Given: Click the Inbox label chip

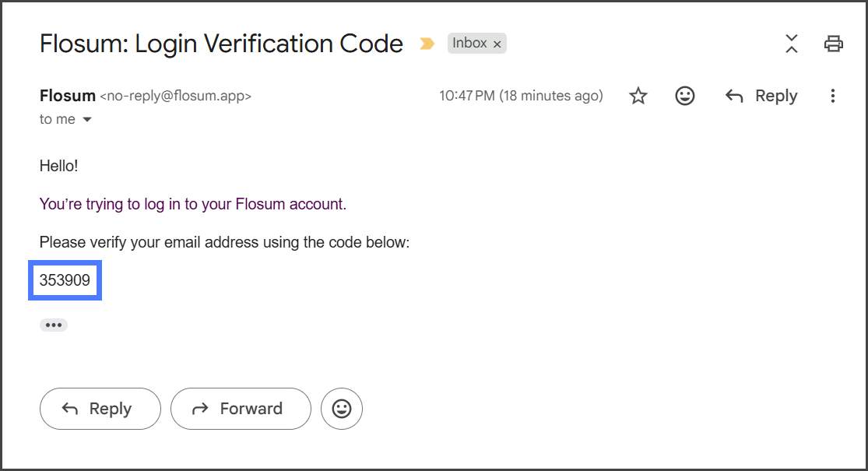Looking at the screenshot, I should pos(469,44).
